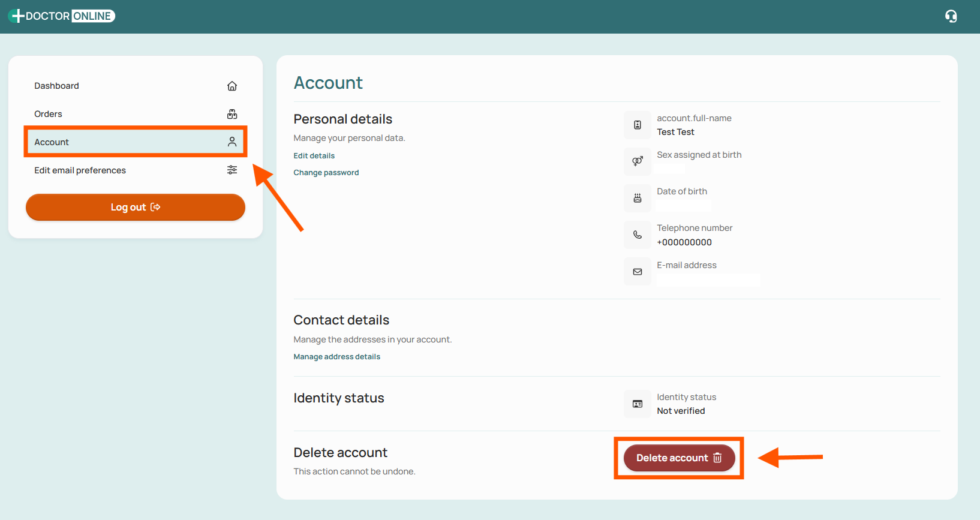Open Manage address details link

click(x=337, y=356)
